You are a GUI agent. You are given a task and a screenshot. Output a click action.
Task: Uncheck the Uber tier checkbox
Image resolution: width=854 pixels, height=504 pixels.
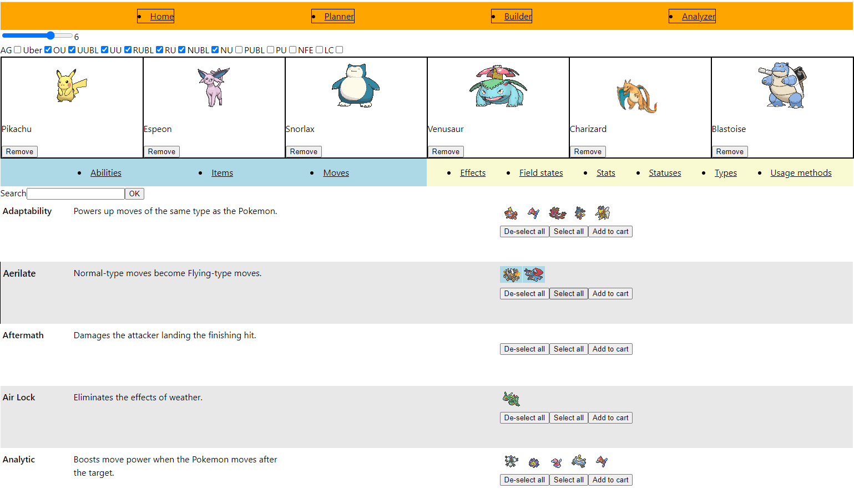[x=48, y=49]
